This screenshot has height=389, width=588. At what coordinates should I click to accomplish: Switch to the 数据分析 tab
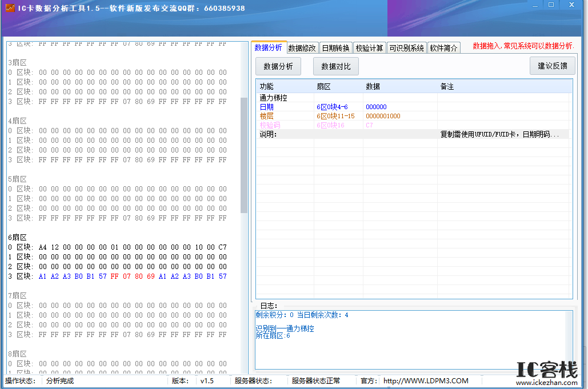pyautogui.click(x=269, y=47)
